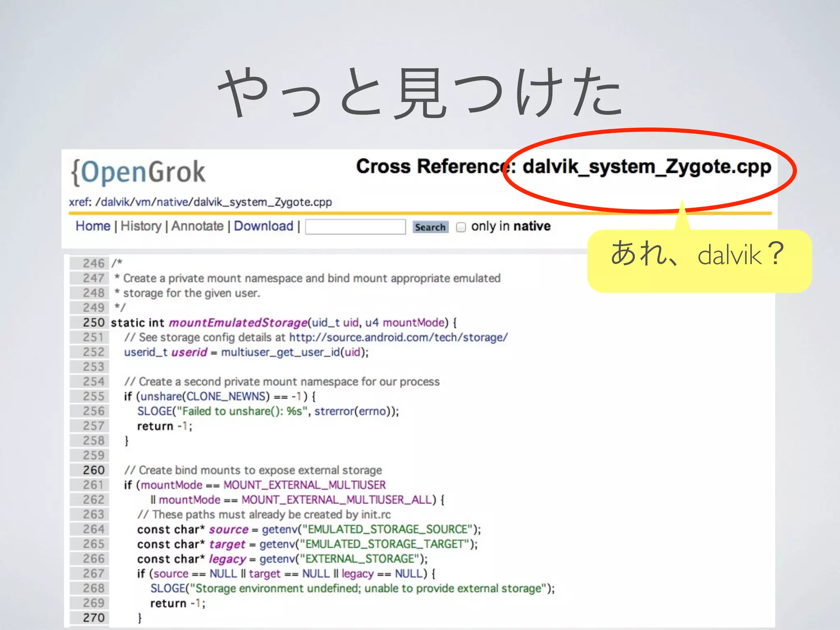This screenshot has width=840, height=630.
Task: Toggle the only in native checkbox
Action: (x=461, y=227)
